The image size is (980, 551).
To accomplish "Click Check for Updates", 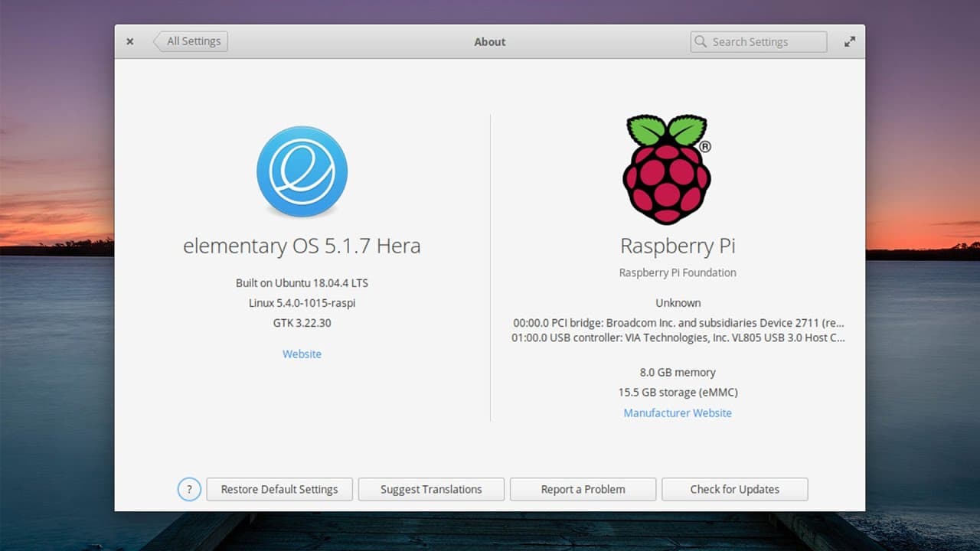I will [734, 489].
